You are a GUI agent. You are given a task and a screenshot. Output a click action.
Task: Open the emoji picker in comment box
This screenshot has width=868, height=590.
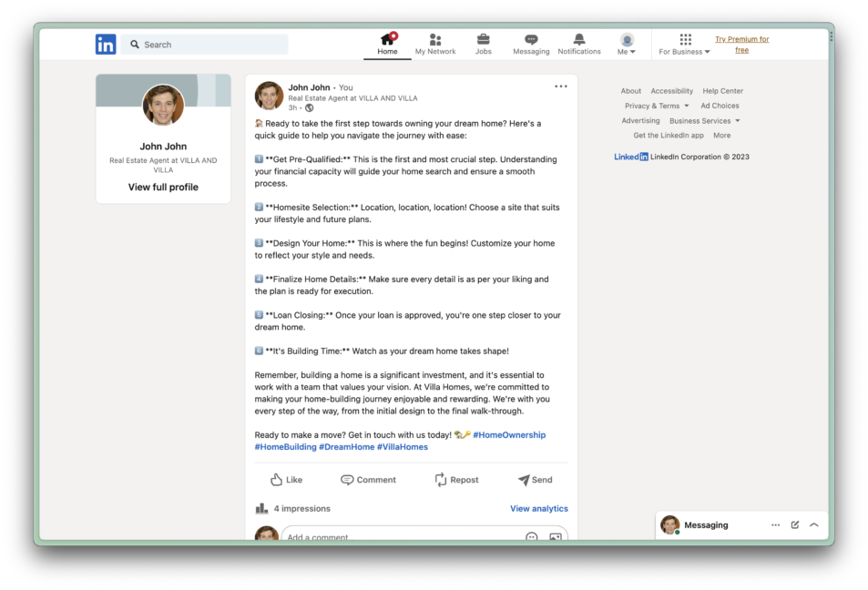click(x=531, y=538)
